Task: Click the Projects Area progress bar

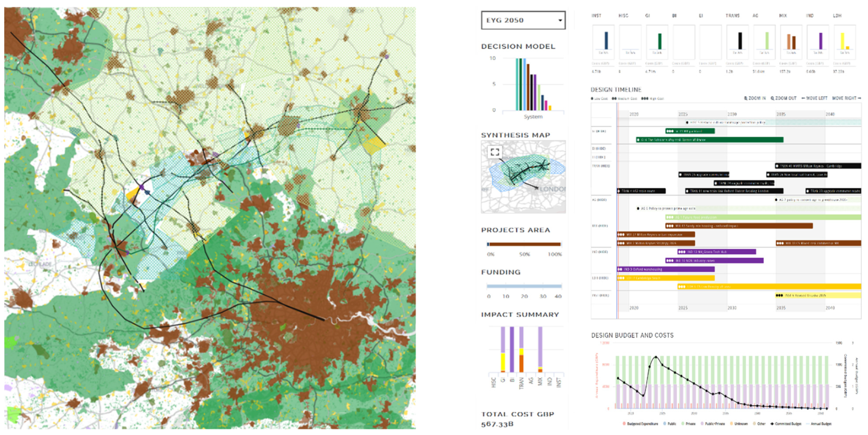Action: pos(524,245)
